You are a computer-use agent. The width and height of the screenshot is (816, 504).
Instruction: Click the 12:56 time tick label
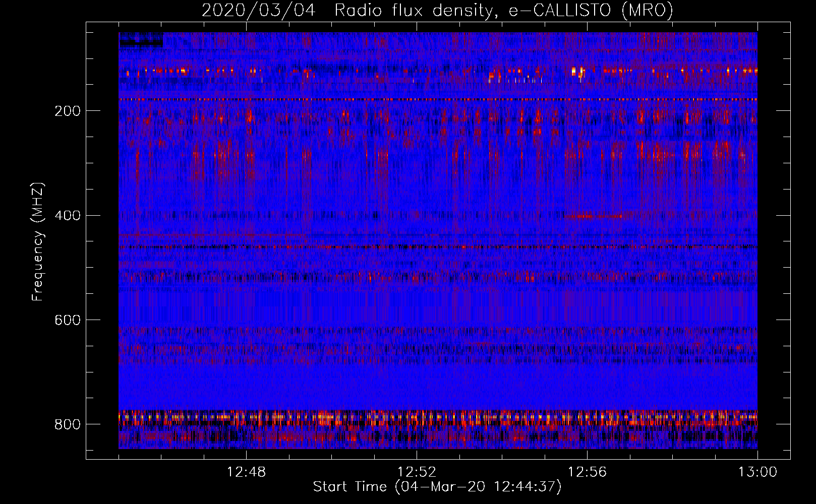tap(587, 472)
